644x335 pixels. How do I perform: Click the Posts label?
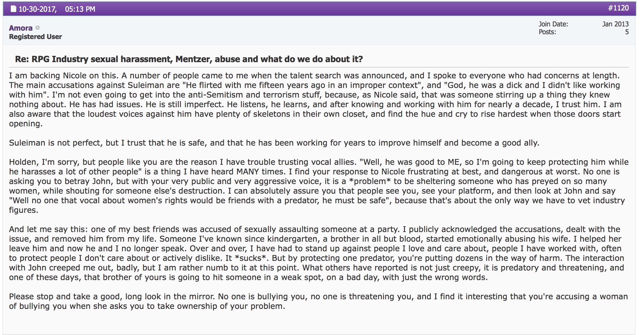[x=547, y=32]
